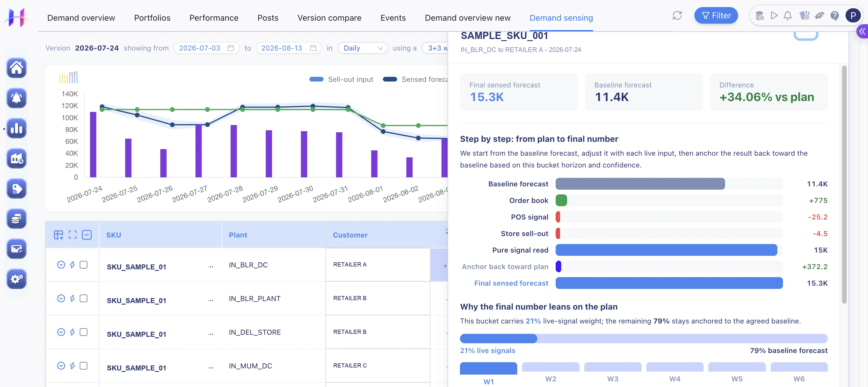Screen dimensions: 868x387
Task: Open the mail envelope sidebar icon
Action: (x=17, y=249)
